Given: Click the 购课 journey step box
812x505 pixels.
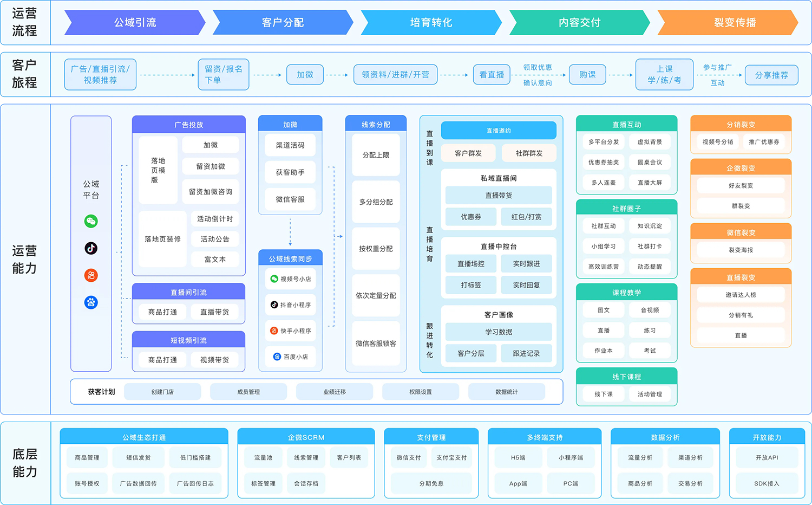Looking at the screenshot, I should point(587,75).
